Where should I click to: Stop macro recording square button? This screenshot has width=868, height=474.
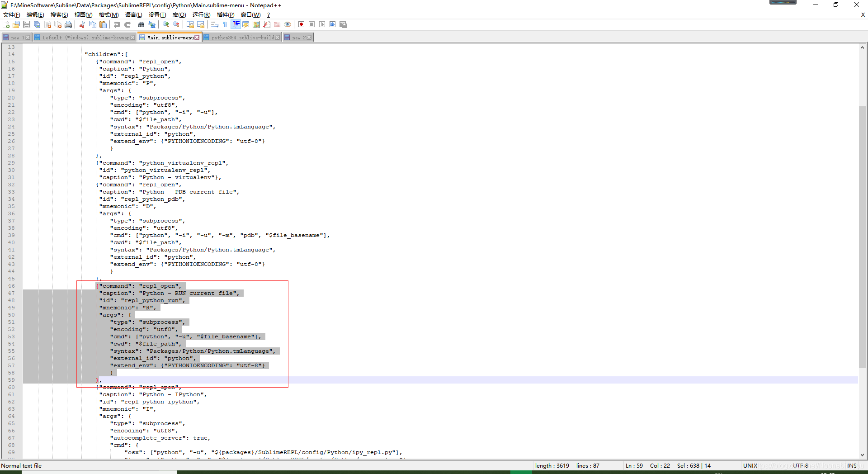(312, 24)
